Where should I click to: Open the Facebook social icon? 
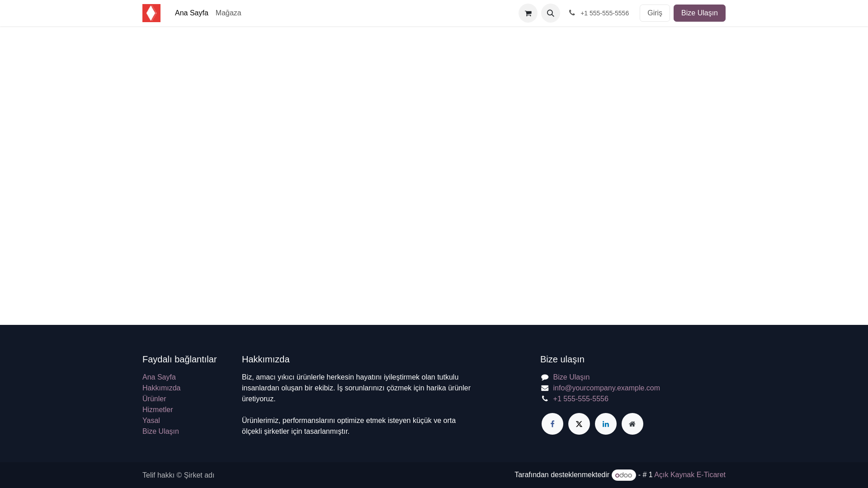(x=552, y=424)
